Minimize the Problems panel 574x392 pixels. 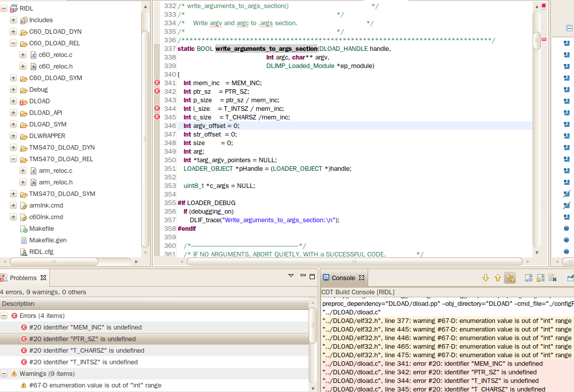pos(303,276)
